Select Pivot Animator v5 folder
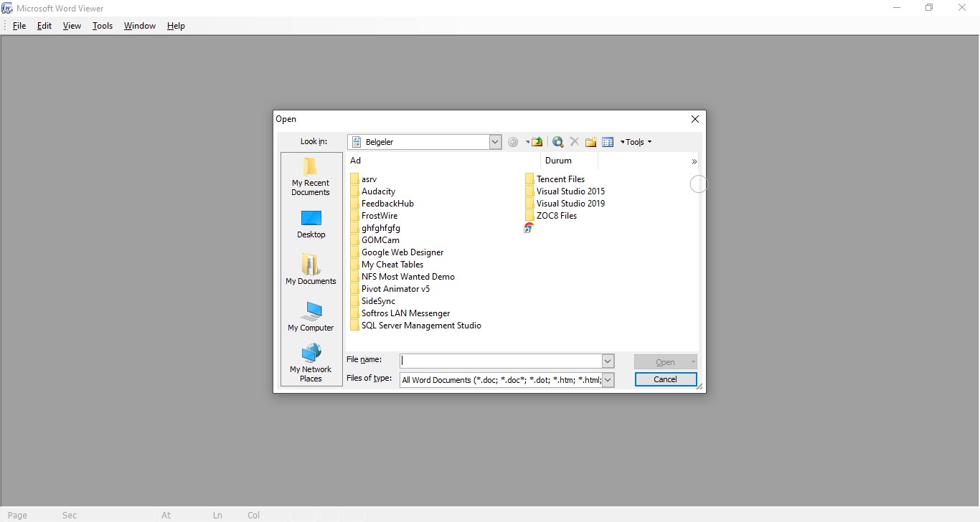The image size is (980, 522). tap(390, 289)
